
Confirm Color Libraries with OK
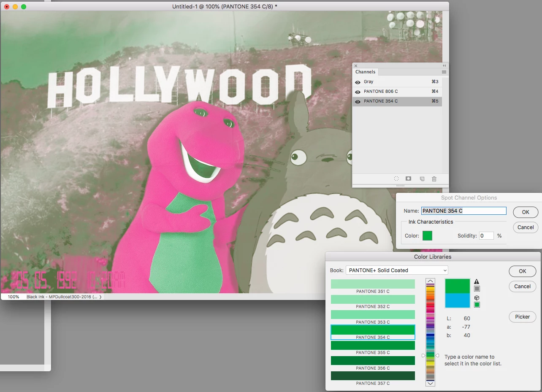tap(523, 271)
